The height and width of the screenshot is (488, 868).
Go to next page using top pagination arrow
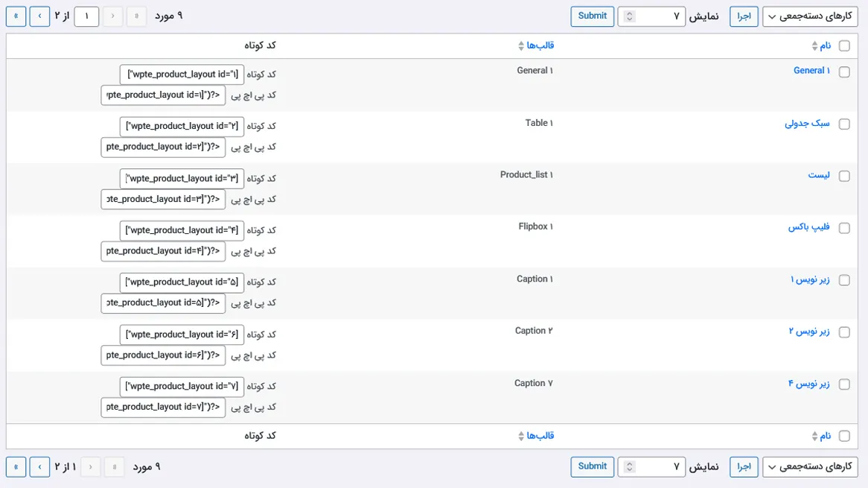click(40, 16)
